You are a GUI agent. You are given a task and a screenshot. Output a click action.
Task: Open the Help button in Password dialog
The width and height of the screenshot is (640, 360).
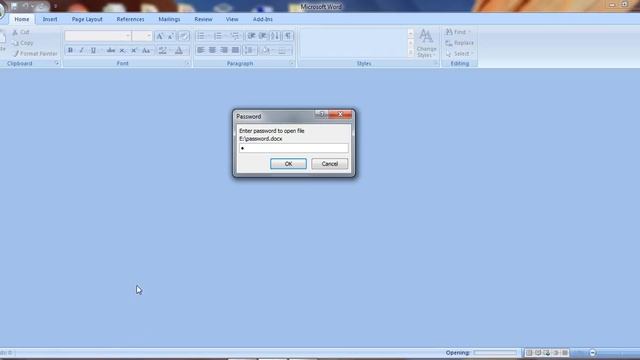(322, 114)
